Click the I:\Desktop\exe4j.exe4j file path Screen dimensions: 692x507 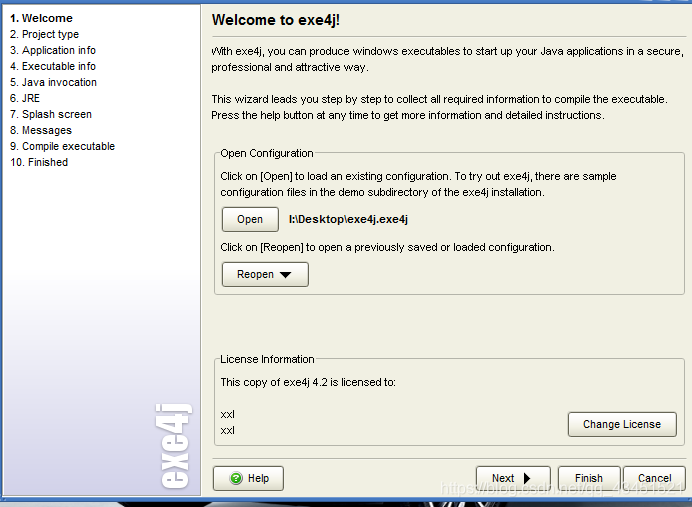pyautogui.click(x=348, y=219)
